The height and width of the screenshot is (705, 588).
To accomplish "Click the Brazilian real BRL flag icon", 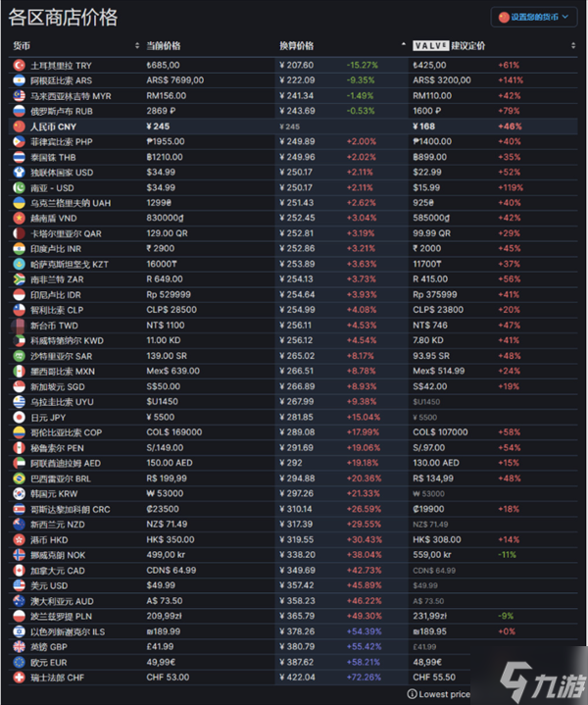I will pyautogui.click(x=18, y=478).
